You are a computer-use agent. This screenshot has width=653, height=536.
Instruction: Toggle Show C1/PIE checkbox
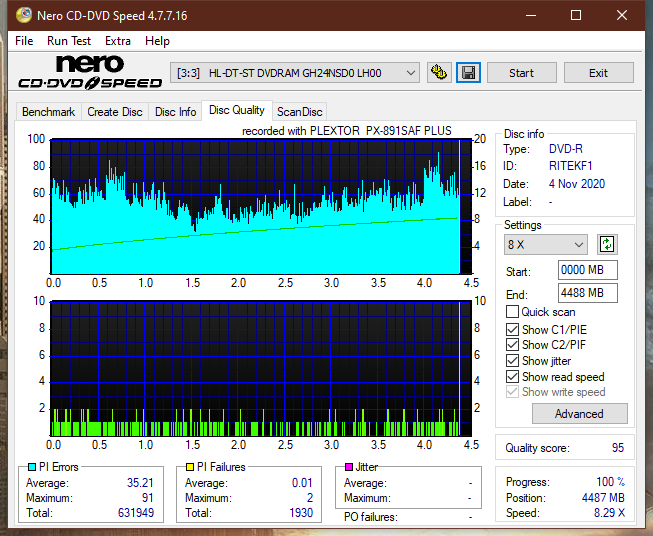[512, 329]
